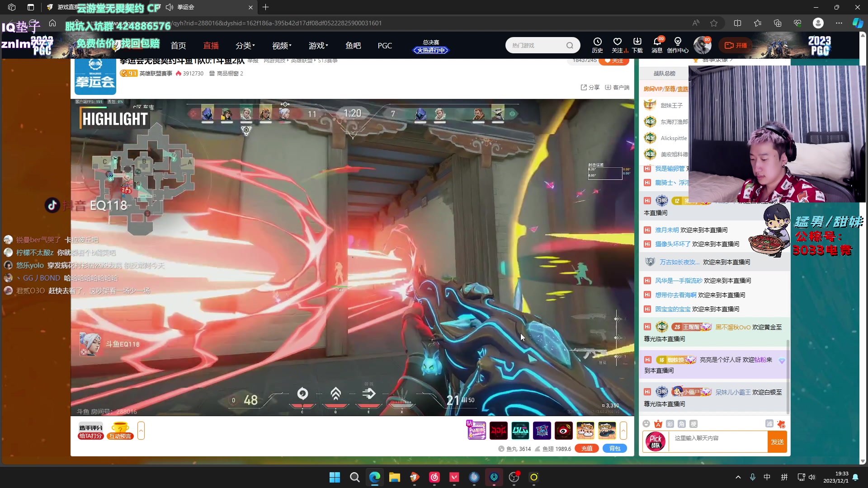The width and height of the screenshot is (868, 488).
Task: Click the Pick 战队 team badge
Action: tap(656, 442)
